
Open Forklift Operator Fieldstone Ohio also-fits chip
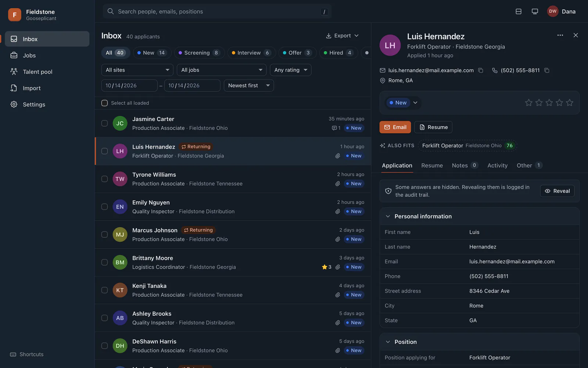pos(467,146)
